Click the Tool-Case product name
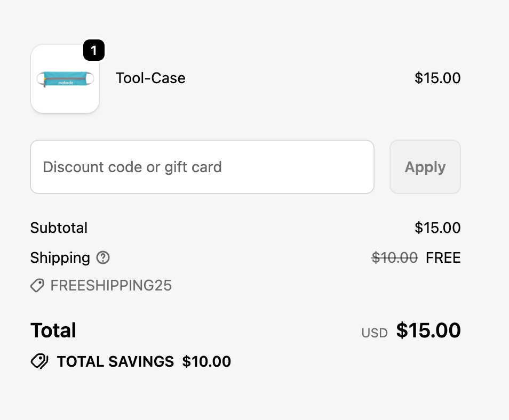The image size is (509, 420). click(x=150, y=78)
